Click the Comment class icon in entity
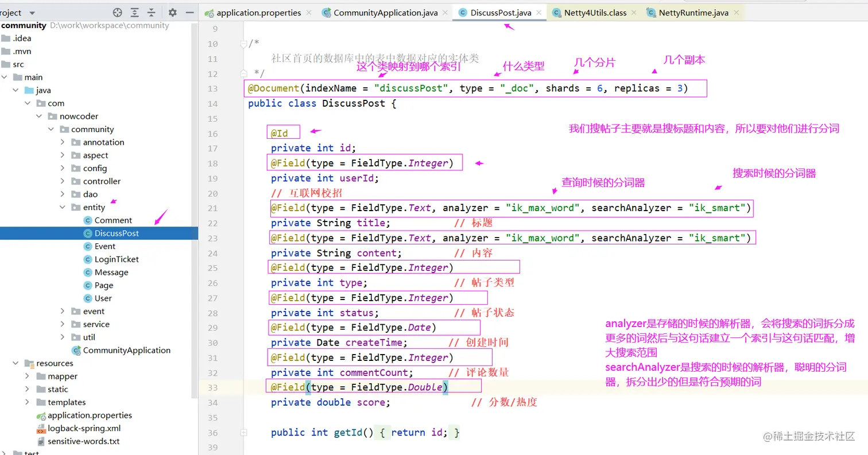868x455 pixels. [x=88, y=220]
